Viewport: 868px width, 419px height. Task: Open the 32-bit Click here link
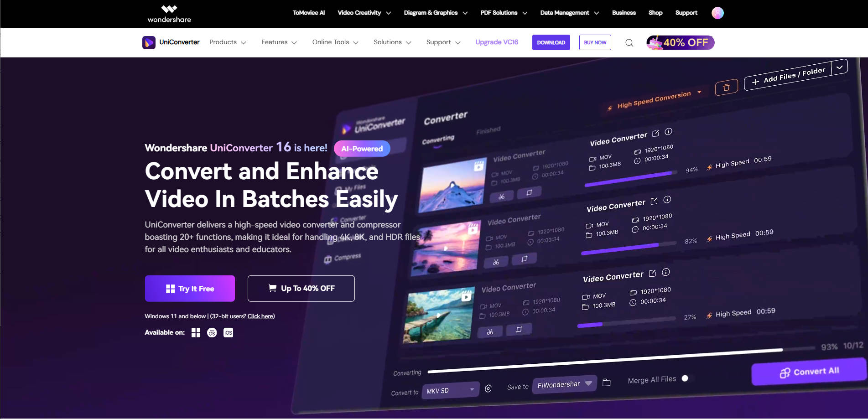(260, 316)
